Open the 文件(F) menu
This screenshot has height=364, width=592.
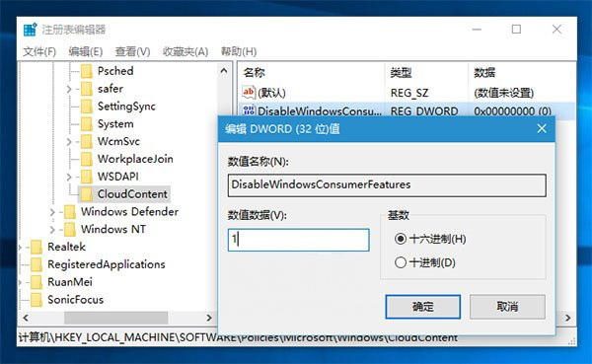click(x=39, y=51)
